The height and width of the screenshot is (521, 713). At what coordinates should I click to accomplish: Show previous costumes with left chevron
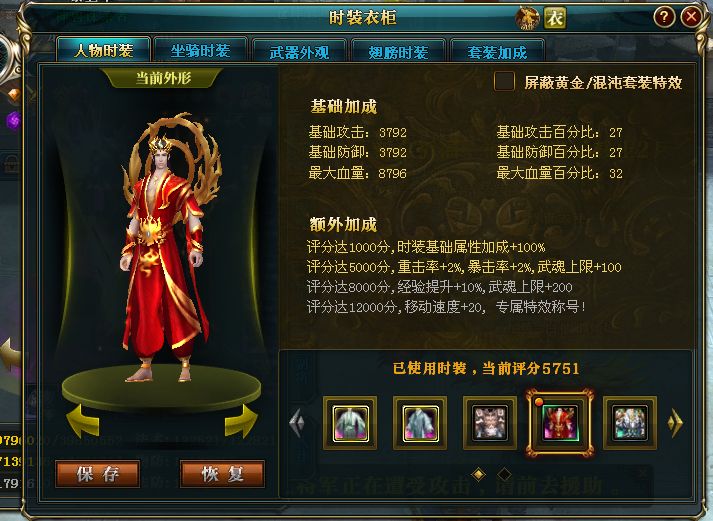tap(297, 423)
